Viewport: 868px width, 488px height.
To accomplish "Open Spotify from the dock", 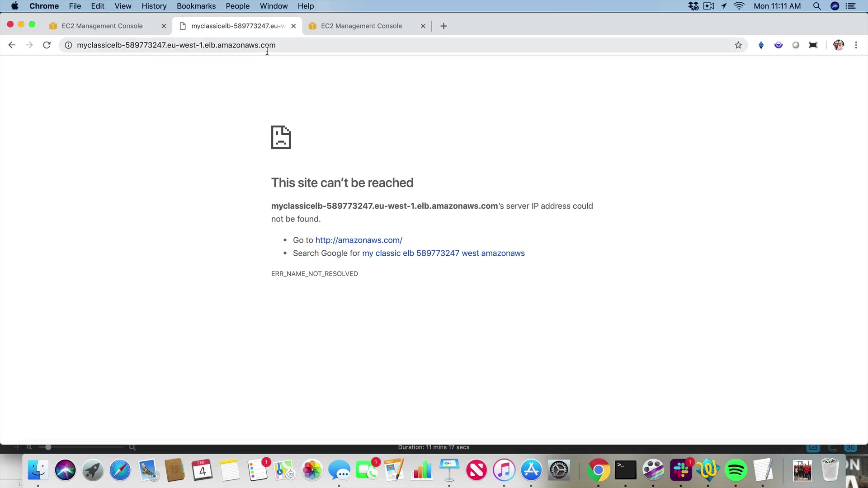I will pos(736,470).
